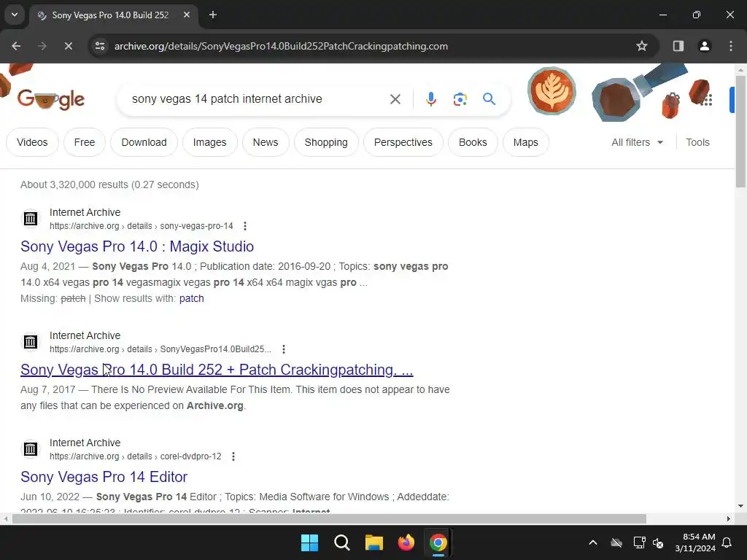Viewport: 747px width, 560px height.
Task: Open result options for sony-vegas-pro-14
Action: 245,226
